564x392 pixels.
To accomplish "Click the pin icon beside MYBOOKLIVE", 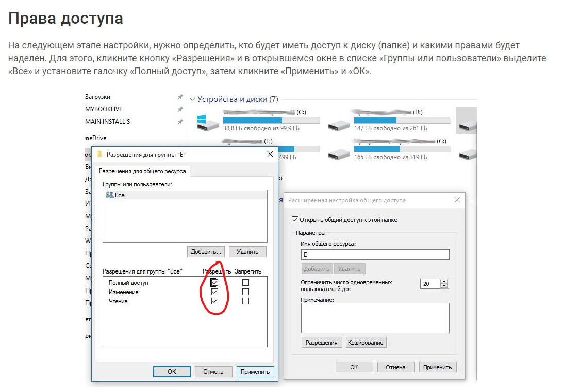I will point(180,109).
